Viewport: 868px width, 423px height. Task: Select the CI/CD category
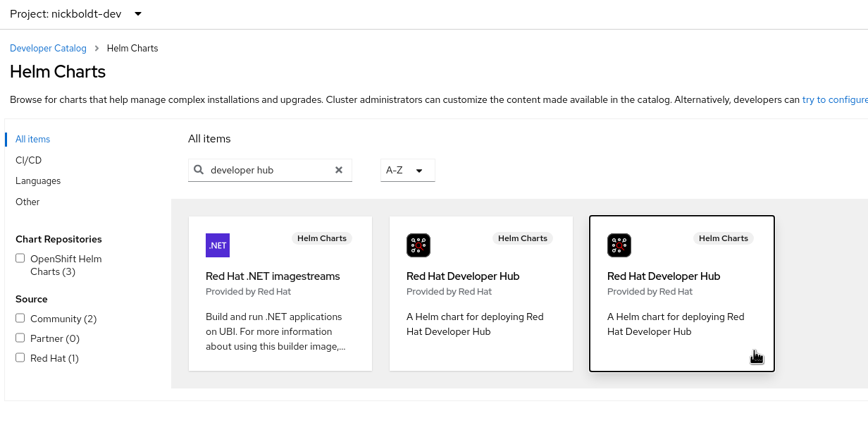[29, 160]
